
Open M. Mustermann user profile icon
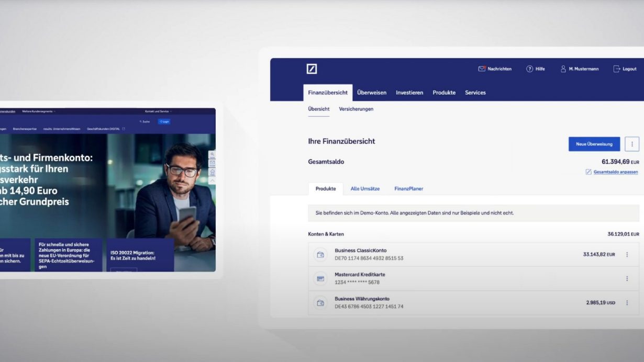[563, 69]
